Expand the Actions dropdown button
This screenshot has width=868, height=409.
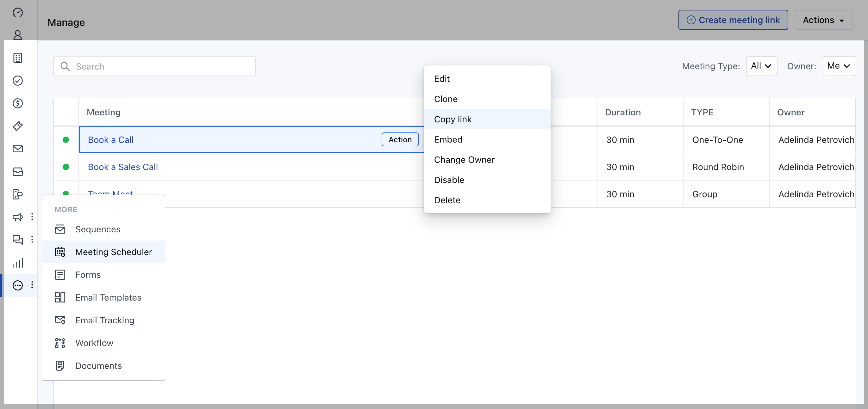[823, 20]
